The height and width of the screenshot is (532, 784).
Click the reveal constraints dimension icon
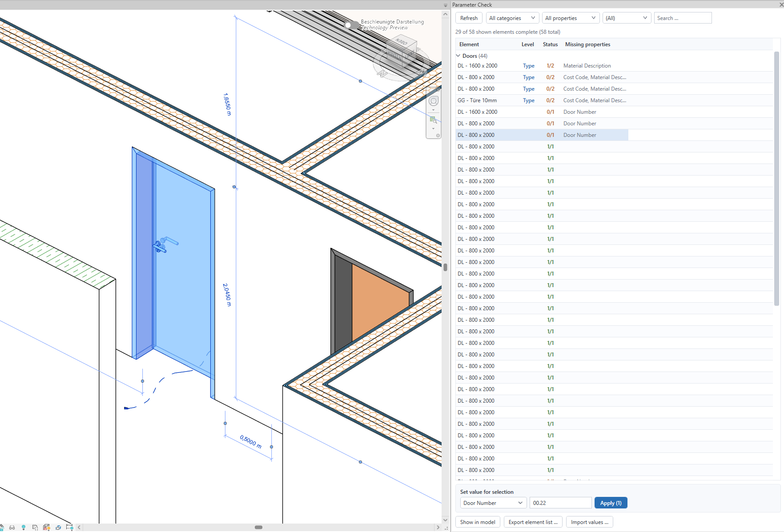pyautogui.click(x=69, y=528)
